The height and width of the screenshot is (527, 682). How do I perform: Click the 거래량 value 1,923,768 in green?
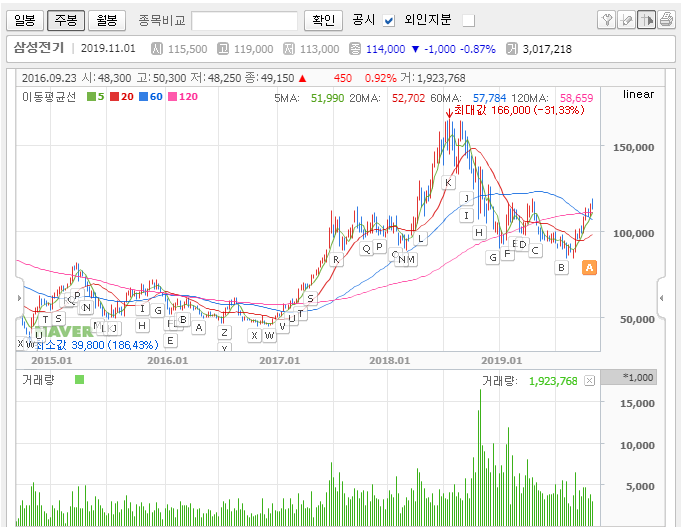[553, 381]
